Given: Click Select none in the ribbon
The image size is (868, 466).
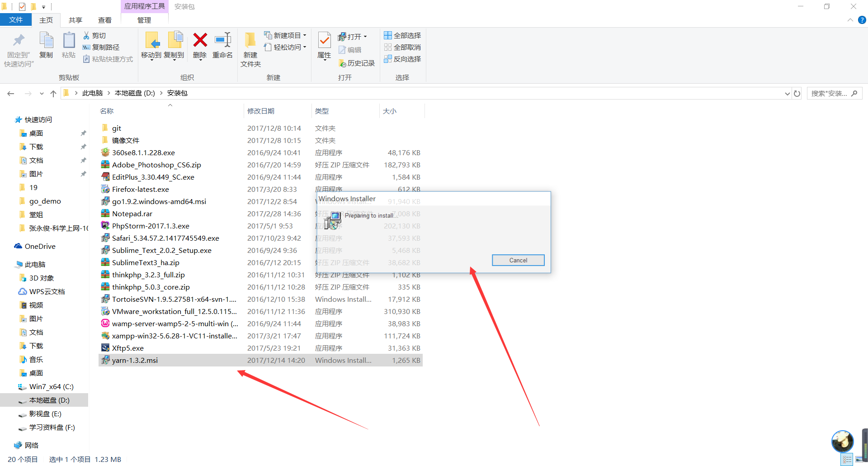Looking at the screenshot, I should 402,47.
